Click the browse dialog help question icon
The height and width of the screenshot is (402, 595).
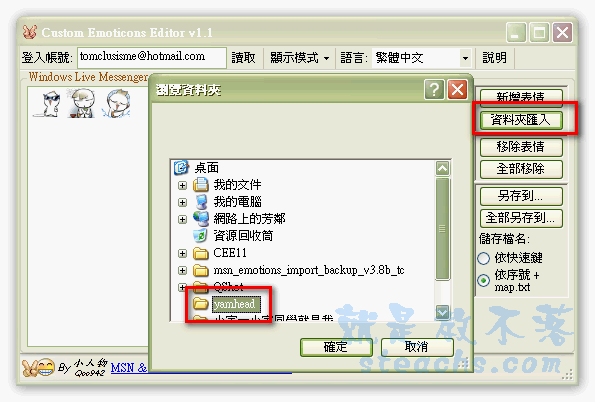pos(434,90)
